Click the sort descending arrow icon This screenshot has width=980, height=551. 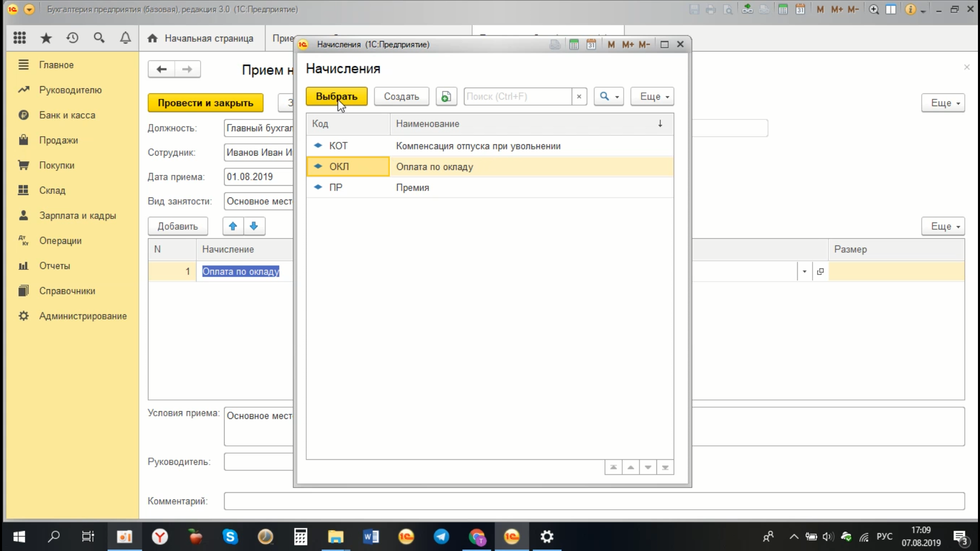[659, 123]
